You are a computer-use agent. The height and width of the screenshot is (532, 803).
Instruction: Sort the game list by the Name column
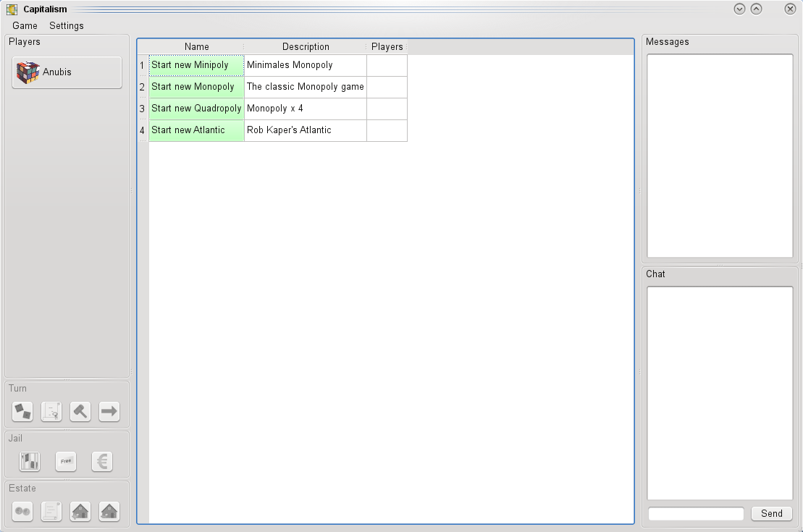coord(197,46)
